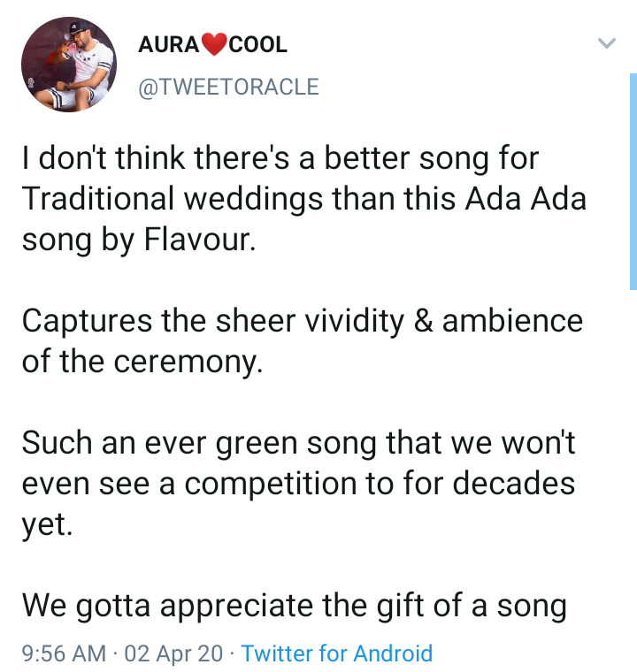Click the line "Captures the sheer vividity"
637x672 pixels.
point(302,322)
